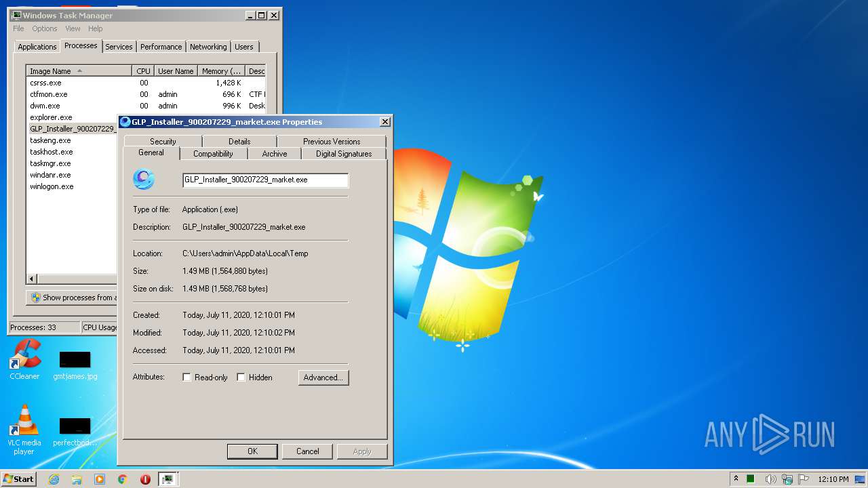Select winlogon.exe process row
The height and width of the screenshot is (488, 868).
click(73, 186)
